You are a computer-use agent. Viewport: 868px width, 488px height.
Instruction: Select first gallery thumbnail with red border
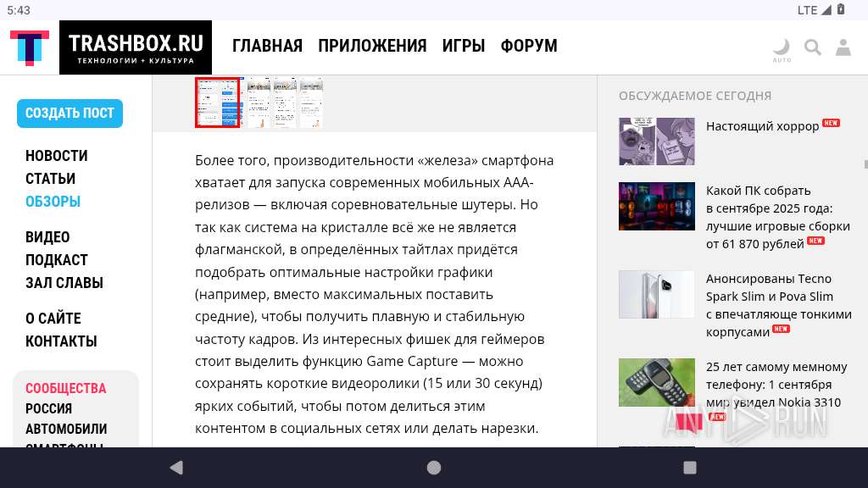click(218, 103)
